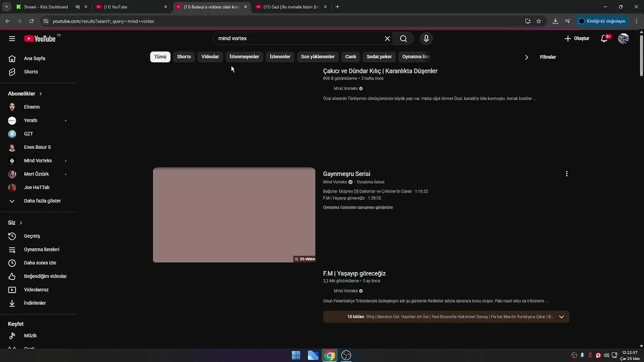Open the media control icon in Chrome
The height and width of the screenshot is (362, 644).
click(568, 21)
